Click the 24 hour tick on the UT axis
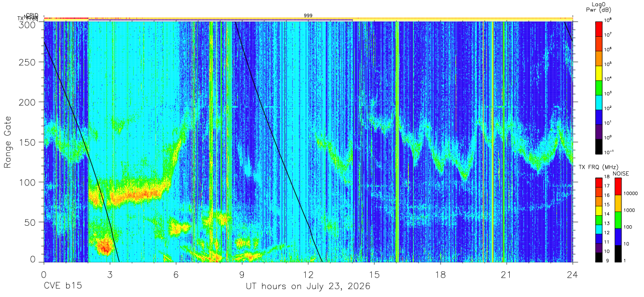This screenshot has height=297, width=644. pos(572,274)
